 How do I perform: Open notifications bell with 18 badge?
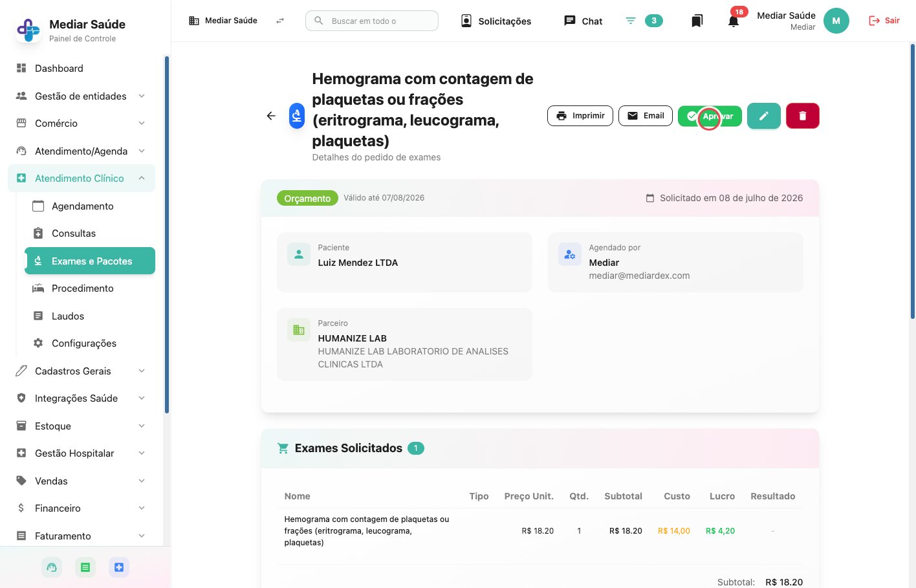[x=734, y=20]
